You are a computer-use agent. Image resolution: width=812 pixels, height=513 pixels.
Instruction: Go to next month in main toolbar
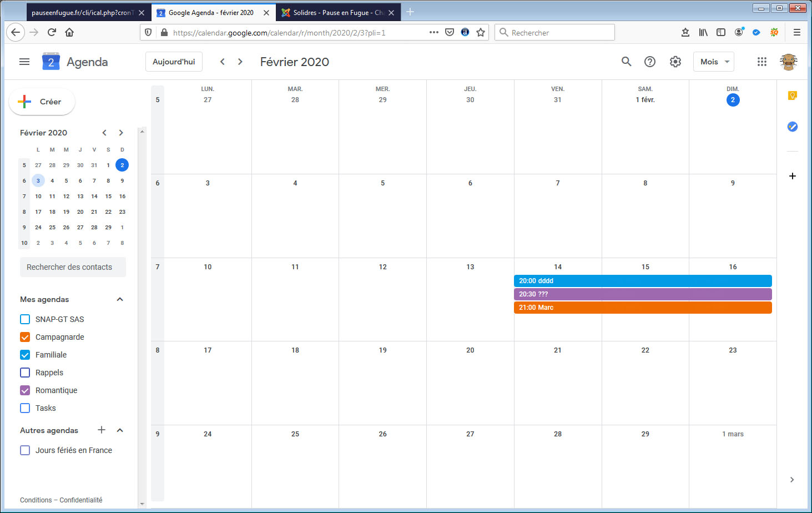[x=240, y=62]
